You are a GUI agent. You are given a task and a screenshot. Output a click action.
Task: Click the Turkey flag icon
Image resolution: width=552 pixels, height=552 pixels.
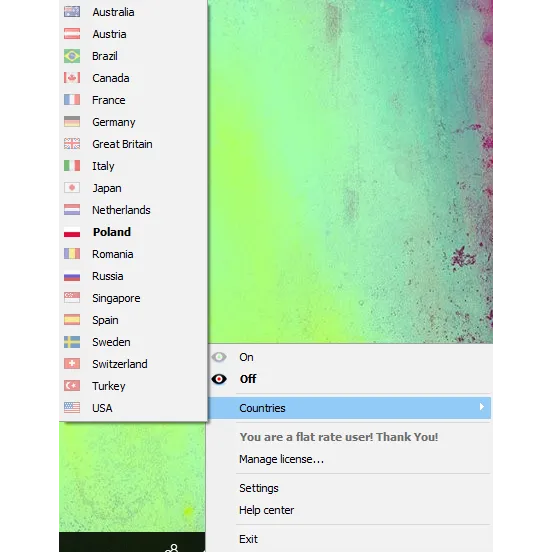pos(72,386)
